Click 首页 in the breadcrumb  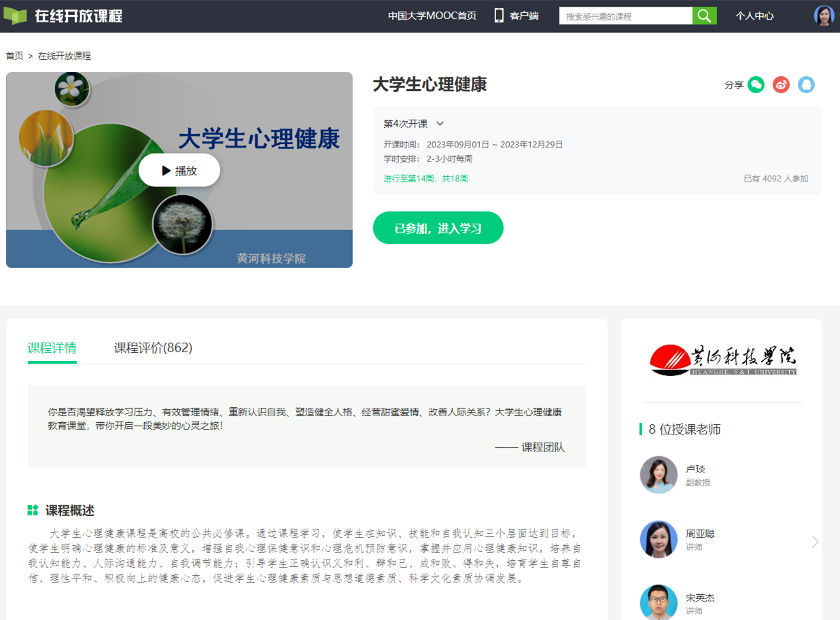click(14, 56)
